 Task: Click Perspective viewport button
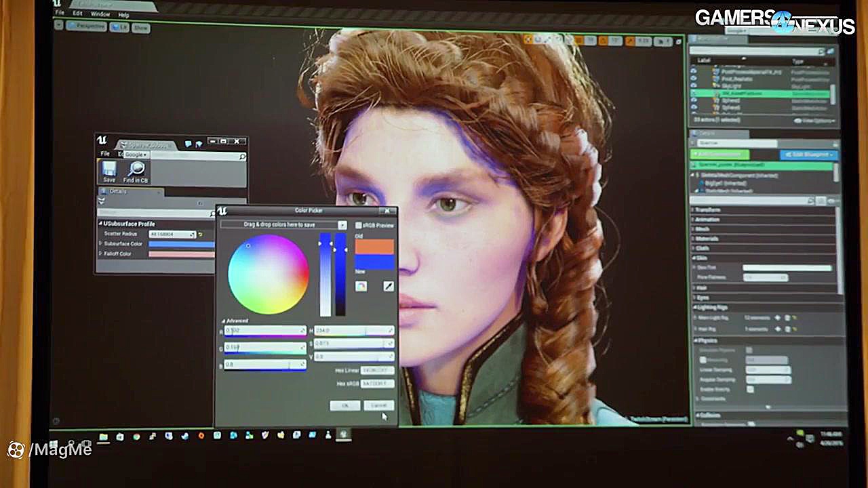coord(87,26)
